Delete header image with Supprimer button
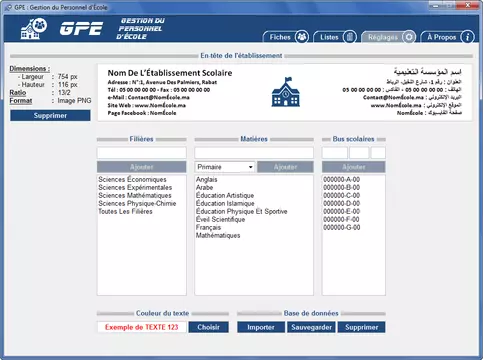Screen dimensions: 483x360 pos(50,116)
